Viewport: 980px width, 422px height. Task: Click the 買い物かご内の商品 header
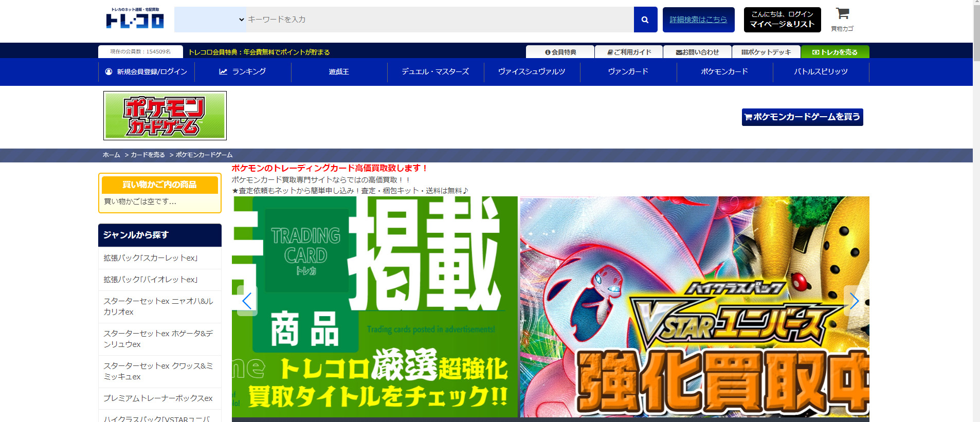(x=160, y=185)
